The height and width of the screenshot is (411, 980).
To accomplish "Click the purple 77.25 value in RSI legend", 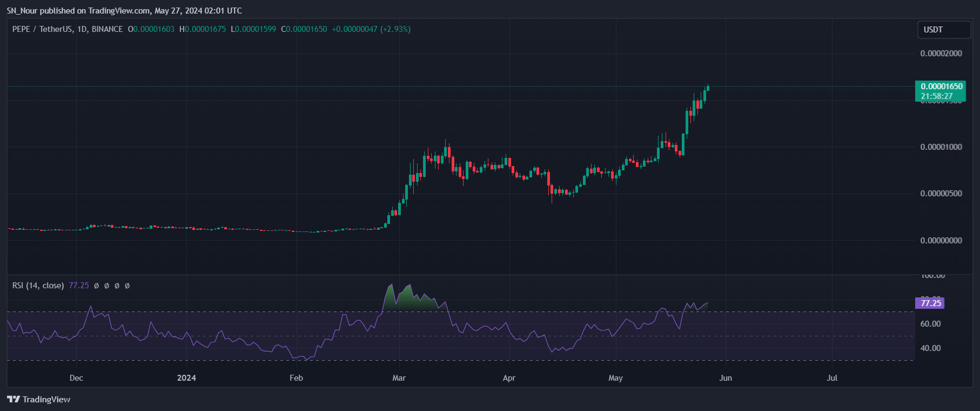I will (79, 286).
